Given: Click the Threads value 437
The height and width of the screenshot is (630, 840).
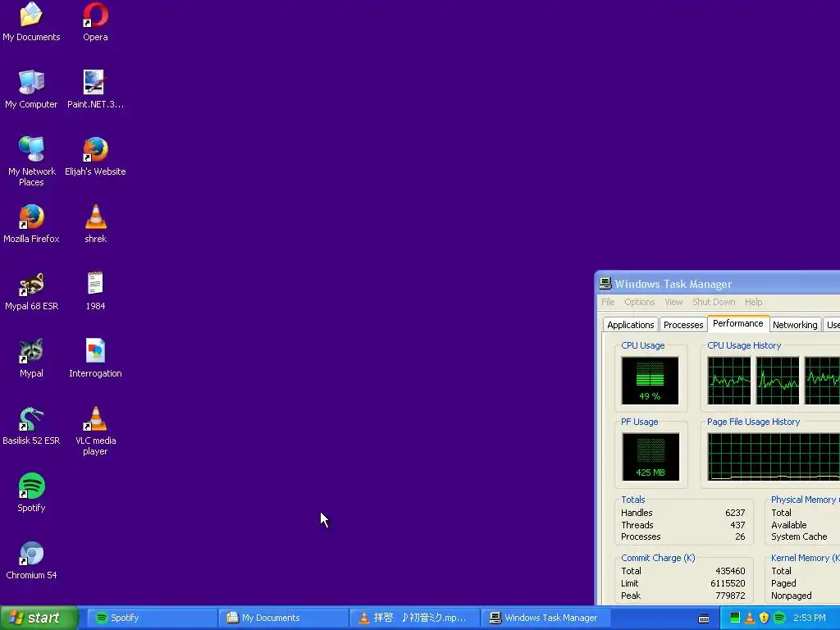Looking at the screenshot, I should [x=737, y=525].
